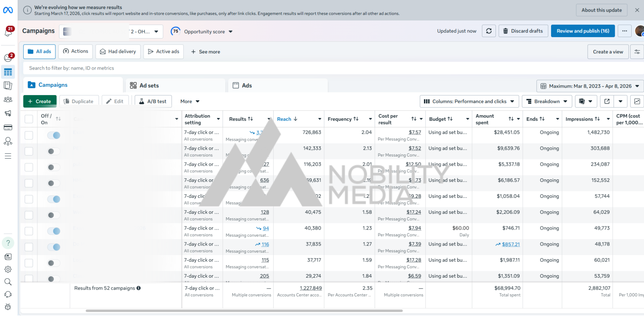Open Billing card icon in sidebar
Image resolution: width=644 pixels, height=319 pixels.
[x=8, y=127]
